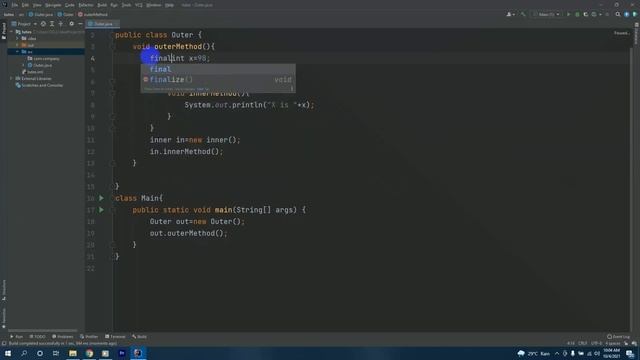
Task: Toggle the Project tool window side tab
Action: pyautogui.click(x=4, y=31)
